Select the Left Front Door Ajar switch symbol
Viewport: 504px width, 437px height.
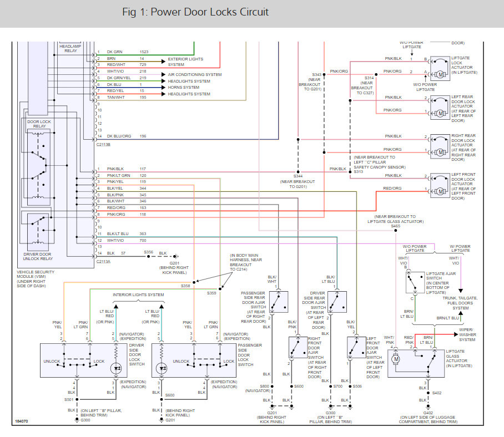pos(356,347)
